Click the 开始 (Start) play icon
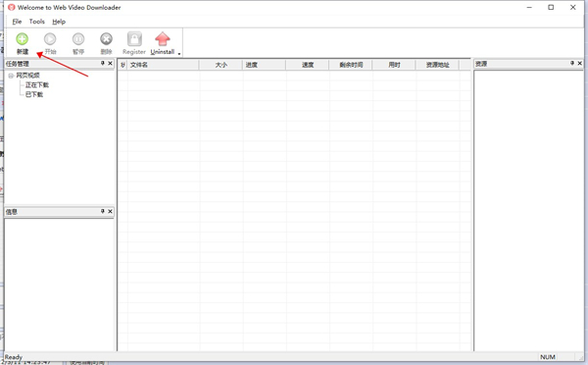Viewport: 588px width, 365px height. coord(50,39)
